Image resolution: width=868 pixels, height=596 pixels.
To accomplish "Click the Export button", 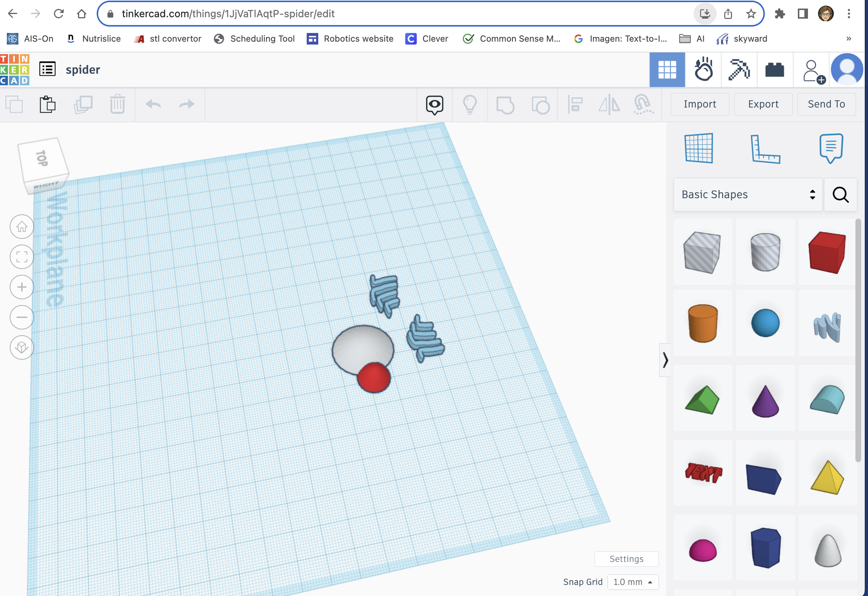I will pyautogui.click(x=763, y=104).
